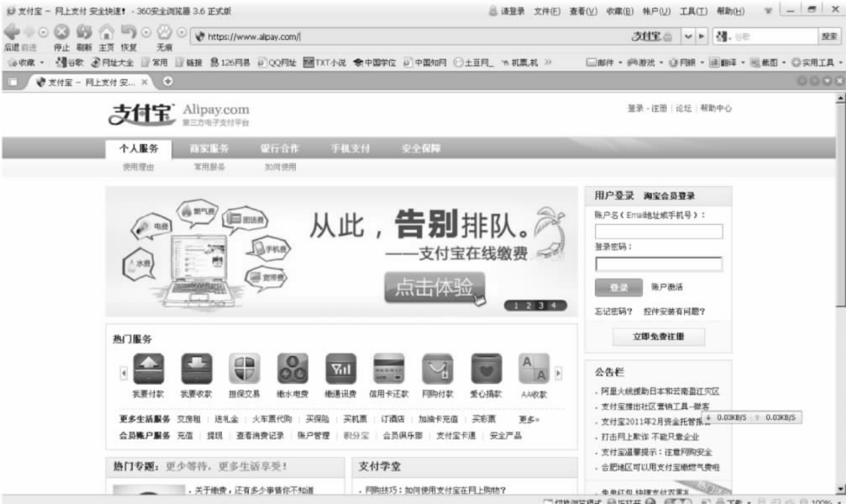
Task: Open the 中国学位 bookmark
Action: 375,62
